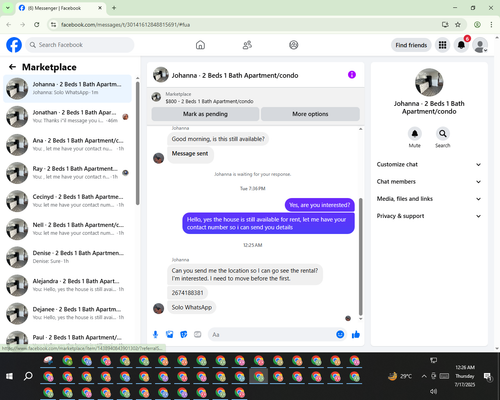The width and height of the screenshot is (500, 400).
Task: Open the Chrome profile icon in toolbar
Action: coord(477,25)
